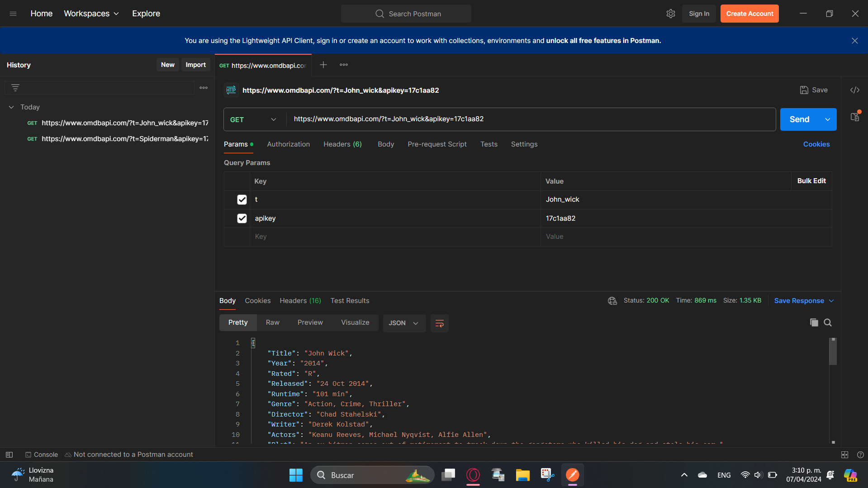Open Tests tab
The image size is (868, 488).
[x=489, y=144]
